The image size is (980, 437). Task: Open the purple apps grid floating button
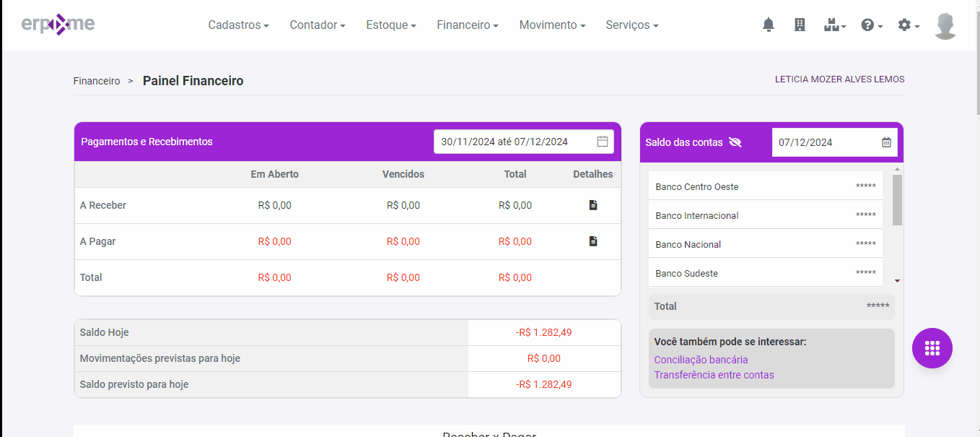point(932,348)
